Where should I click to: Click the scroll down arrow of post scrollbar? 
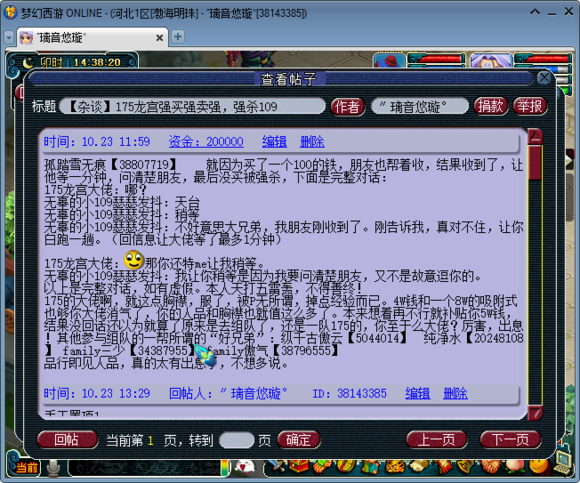(x=535, y=412)
